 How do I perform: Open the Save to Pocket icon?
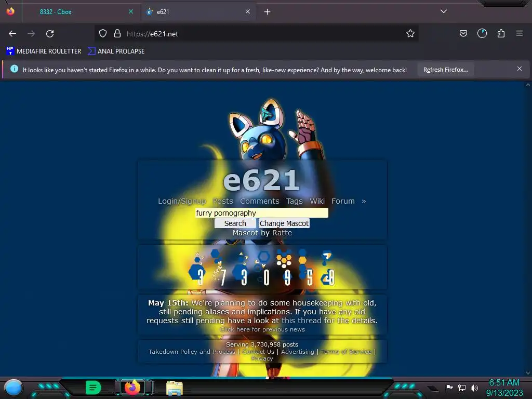click(x=463, y=33)
